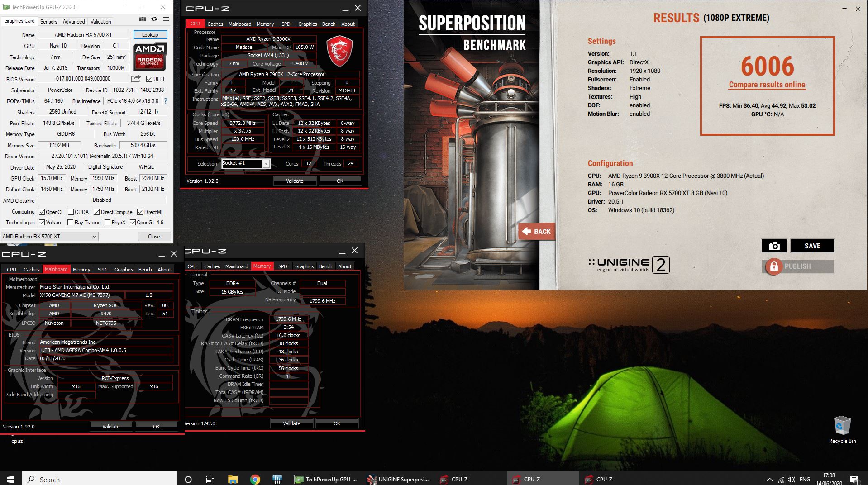Click the GPU Name field in GPU-Z

(83, 35)
